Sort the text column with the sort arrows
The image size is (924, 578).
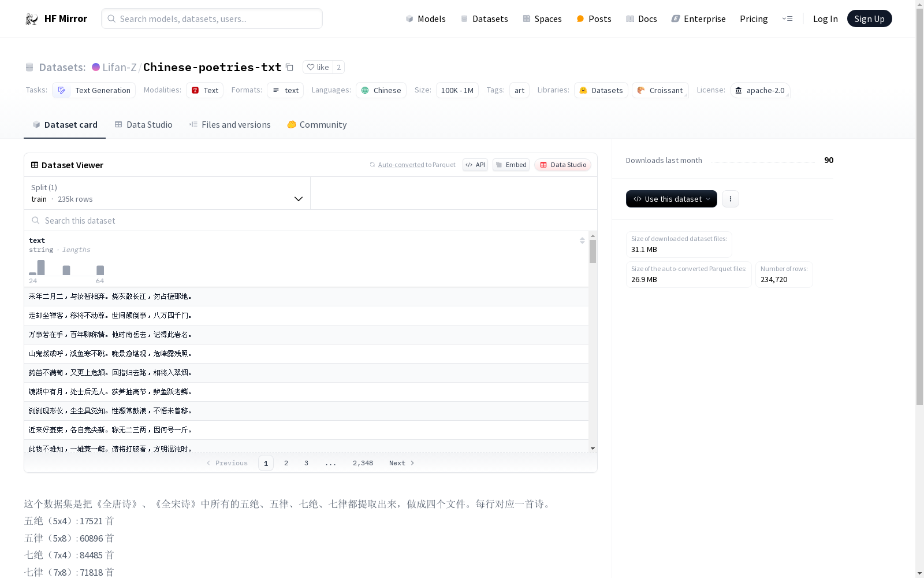point(582,240)
